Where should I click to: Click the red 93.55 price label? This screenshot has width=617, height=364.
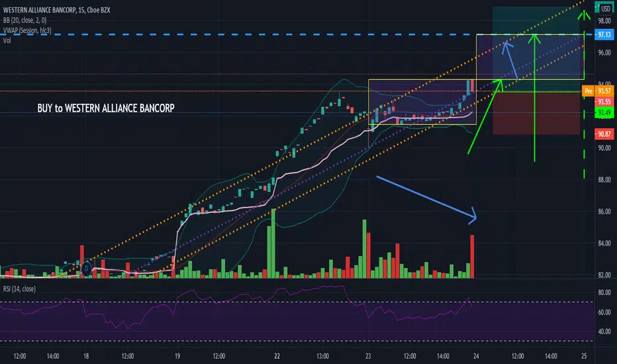(x=604, y=102)
